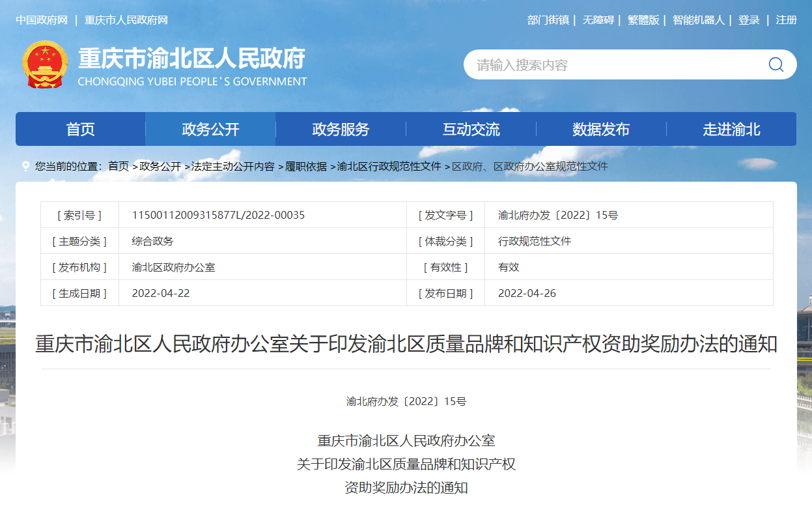Screen dimensions: 812x506
Task: Click the location pin icon in breadcrumb
Action: coord(25,167)
